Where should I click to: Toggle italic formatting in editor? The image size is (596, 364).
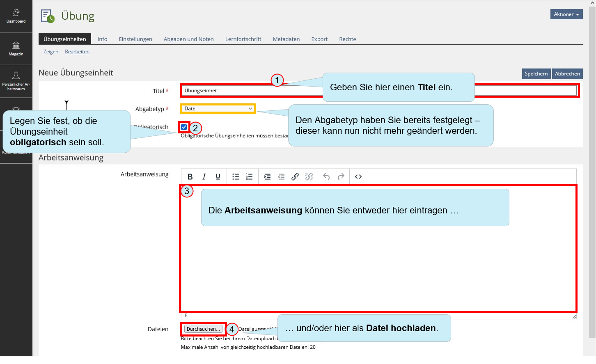(x=204, y=177)
